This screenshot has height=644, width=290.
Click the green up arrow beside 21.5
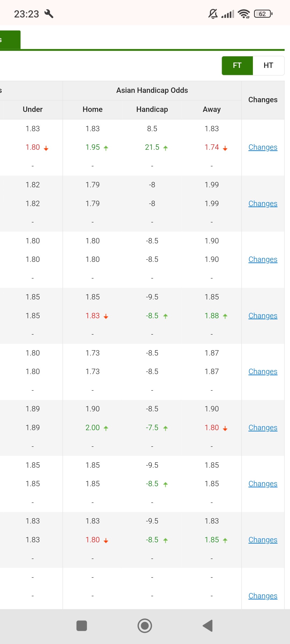pyautogui.click(x=166, y=148)
